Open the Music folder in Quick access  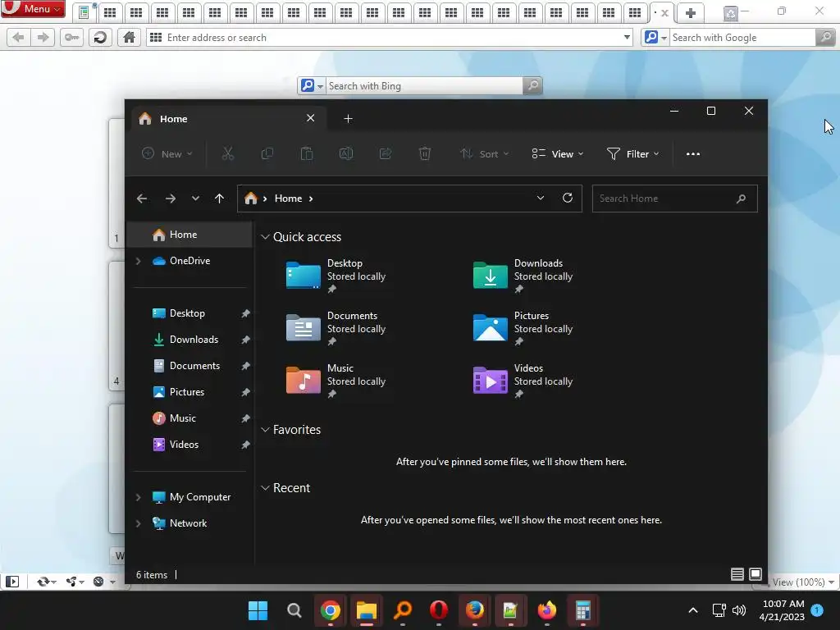pyautogui.click(x=336, y=381)
